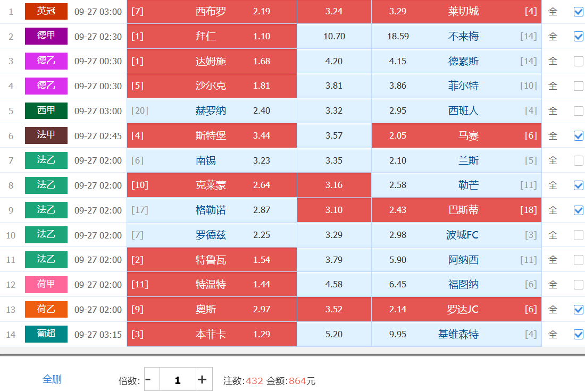585x392 pixels.
Task: Click the 英冠 league tag
Action: tap(46, 11)
